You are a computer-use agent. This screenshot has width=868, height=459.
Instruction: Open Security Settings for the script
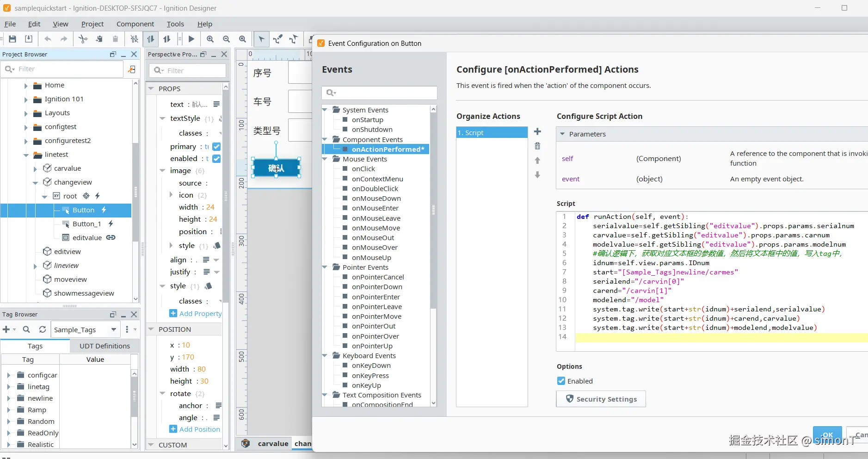(601, 399)
